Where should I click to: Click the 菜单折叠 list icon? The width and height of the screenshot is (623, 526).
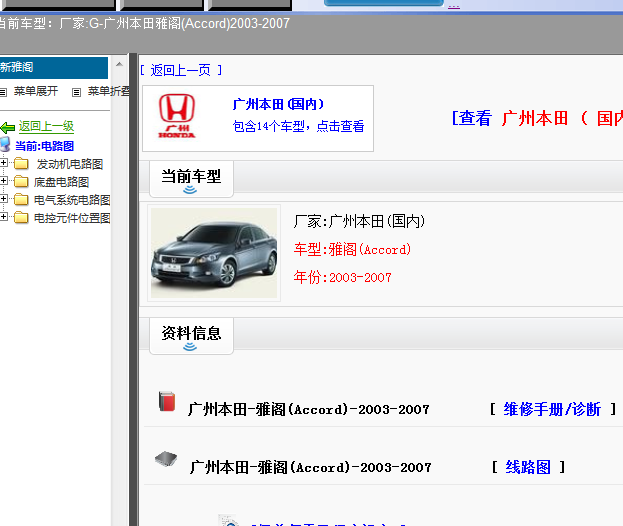pyautogui.click(x=76, y=92)
